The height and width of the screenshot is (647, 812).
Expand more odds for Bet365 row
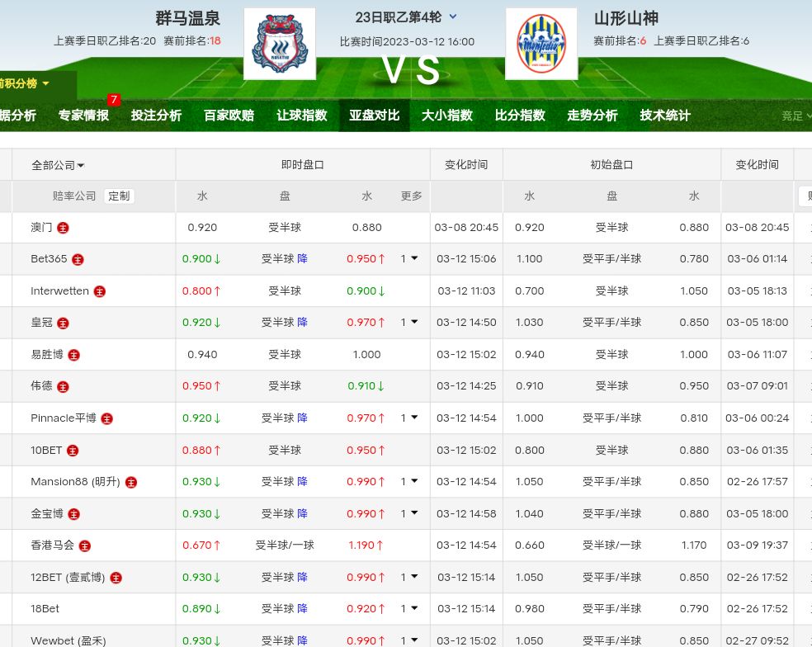409,259
